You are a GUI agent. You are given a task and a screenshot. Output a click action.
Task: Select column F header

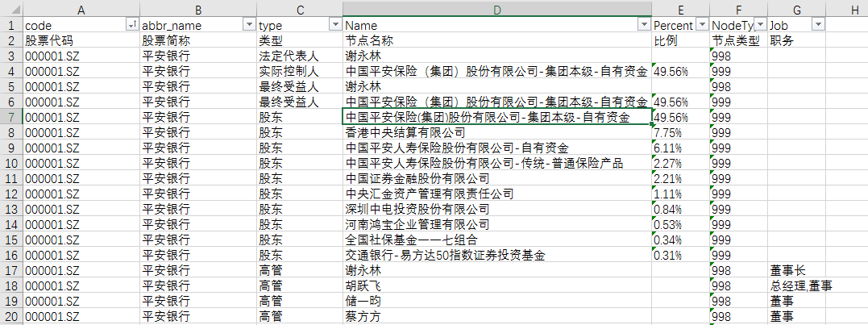tap(739, 9)
